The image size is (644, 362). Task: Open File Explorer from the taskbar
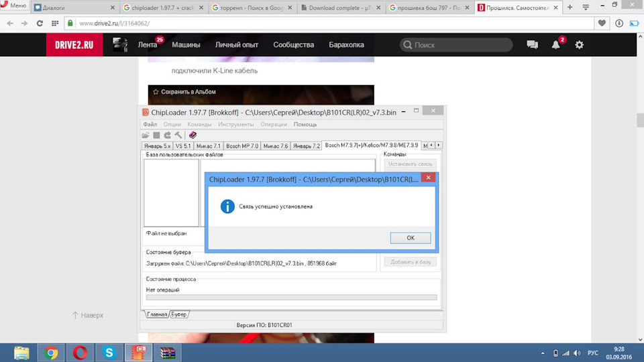(21, 353)
